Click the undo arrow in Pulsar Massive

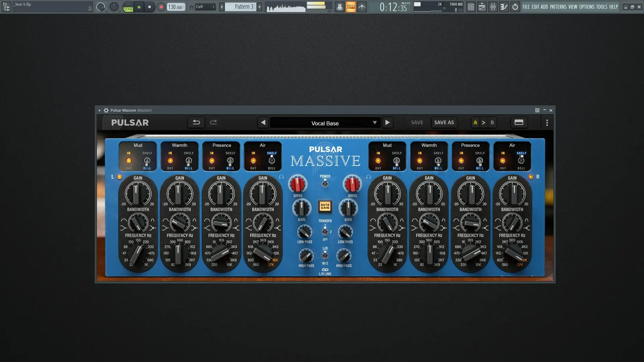coord(196,122)
